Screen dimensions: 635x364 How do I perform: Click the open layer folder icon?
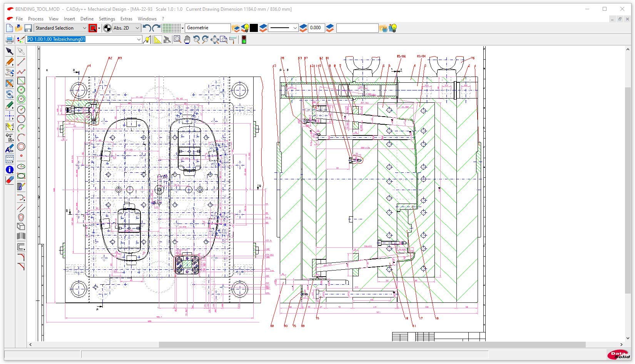(x=236, y=28)
